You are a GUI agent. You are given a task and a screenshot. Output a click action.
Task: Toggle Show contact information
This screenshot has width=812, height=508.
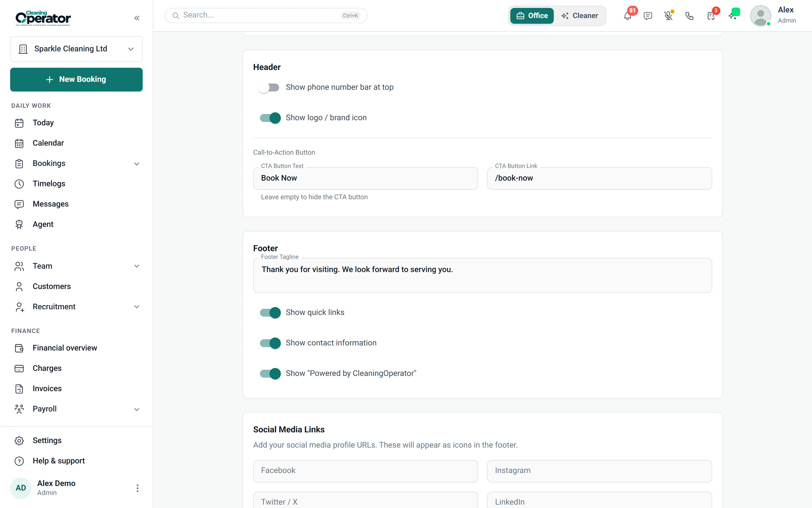(270, 343)
